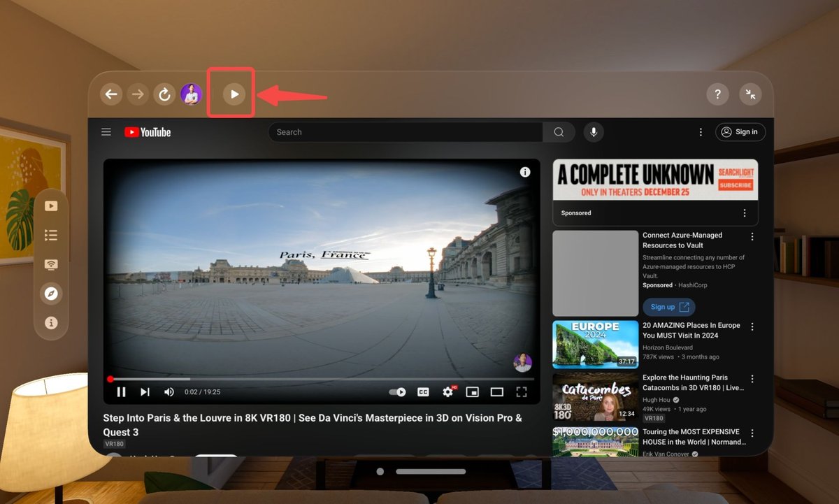This screenshot has height=504, width=839.
Task: Open the profile avatar in the top toolbar
Action: (191, 94)
